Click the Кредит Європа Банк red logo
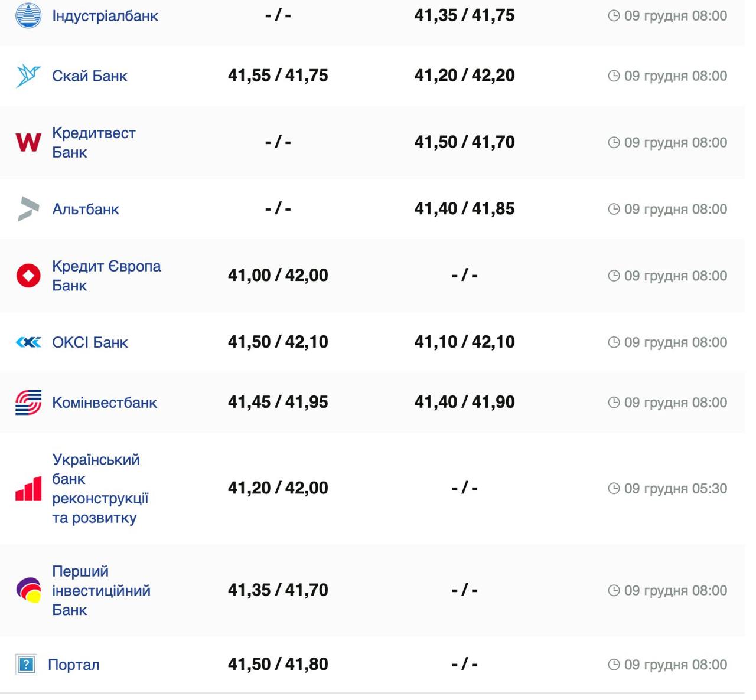This screenshot has width=756, height=700. (x=28, y=276)
